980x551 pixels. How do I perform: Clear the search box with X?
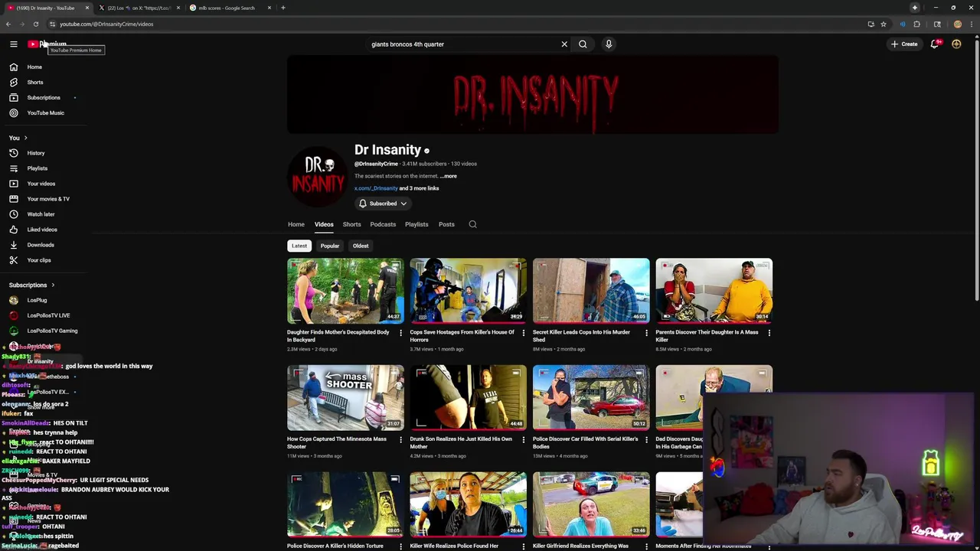point(564,44)
